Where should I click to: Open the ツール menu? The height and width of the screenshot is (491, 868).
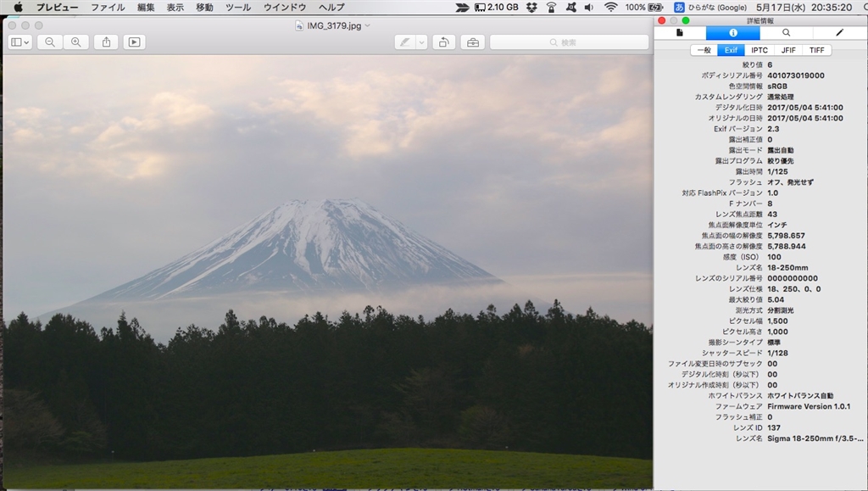point(238,7)
